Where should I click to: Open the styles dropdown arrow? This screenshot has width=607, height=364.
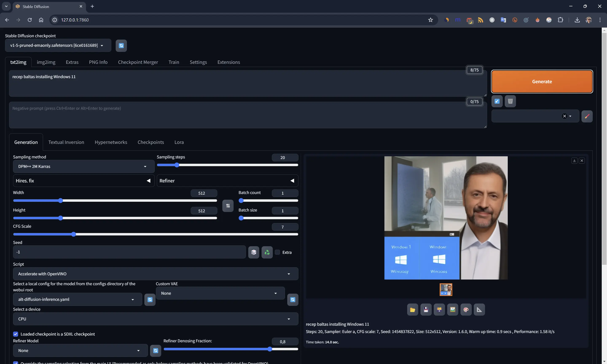(570, 116)
